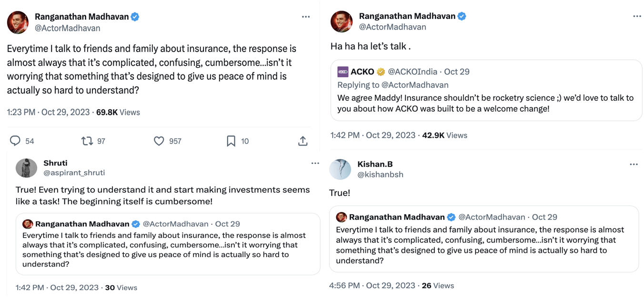Open more options on Shruti's tweet
The image size is (644, 300).
click(315, 163)
